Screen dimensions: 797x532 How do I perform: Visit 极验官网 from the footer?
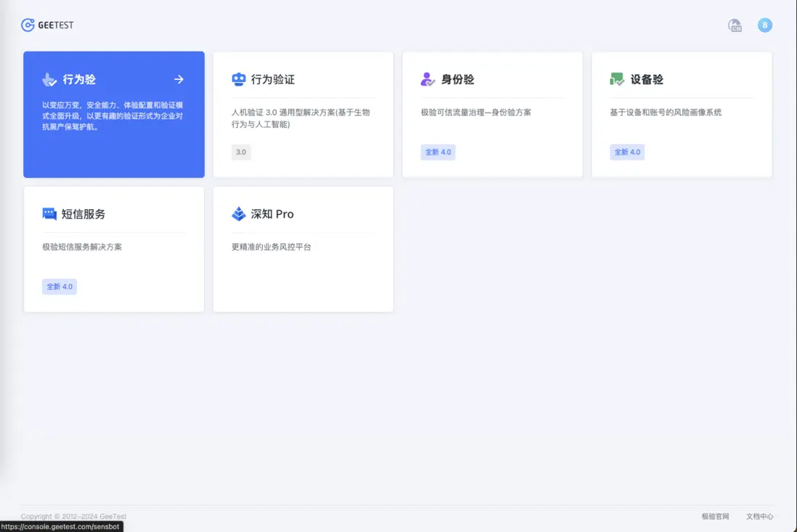pyautogui.click(x=716, y=516)
